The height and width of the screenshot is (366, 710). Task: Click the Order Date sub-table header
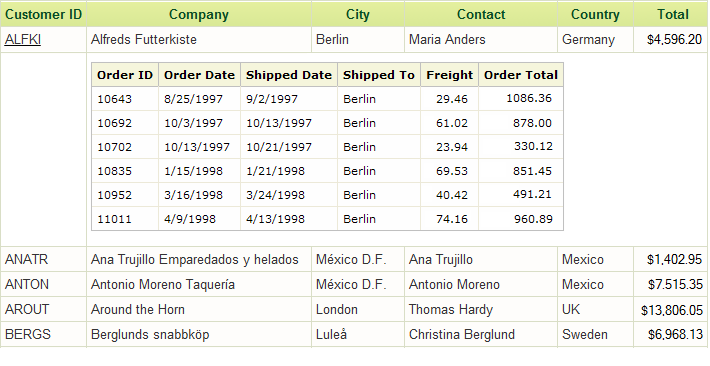(199, 75)
